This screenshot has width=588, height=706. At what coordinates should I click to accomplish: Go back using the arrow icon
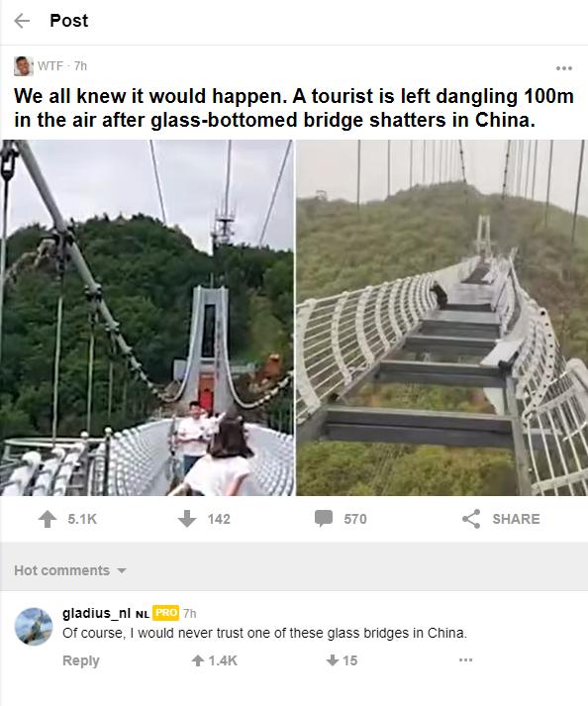click(x=22, y=21)
